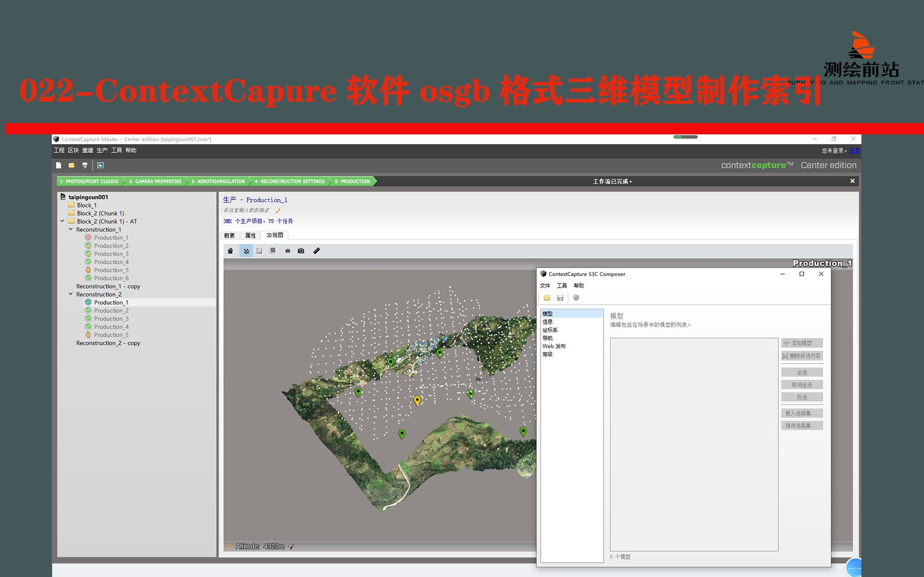Click the Open project folder icon in Master toolbar
The image size is (924, 577).
point(71,166)
